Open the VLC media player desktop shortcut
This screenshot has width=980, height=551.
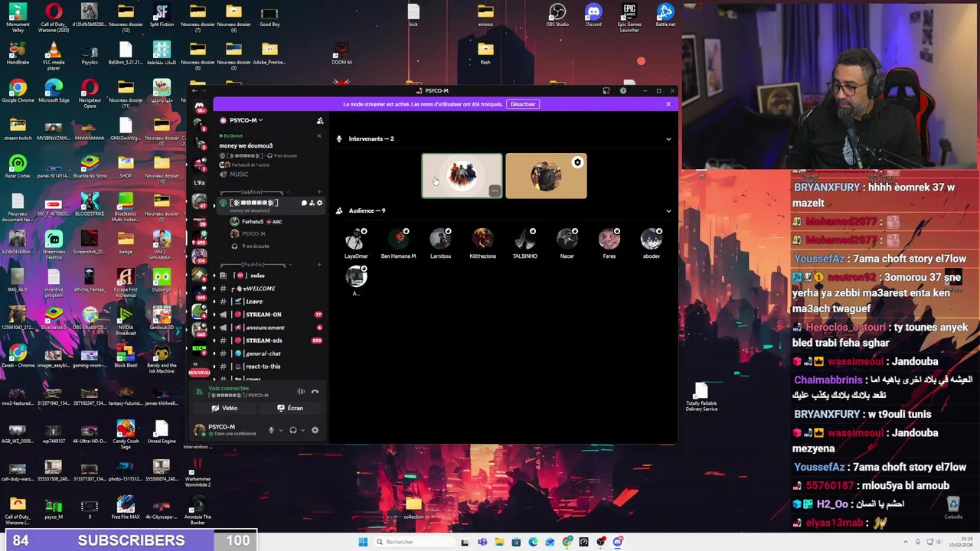(54, 55)
